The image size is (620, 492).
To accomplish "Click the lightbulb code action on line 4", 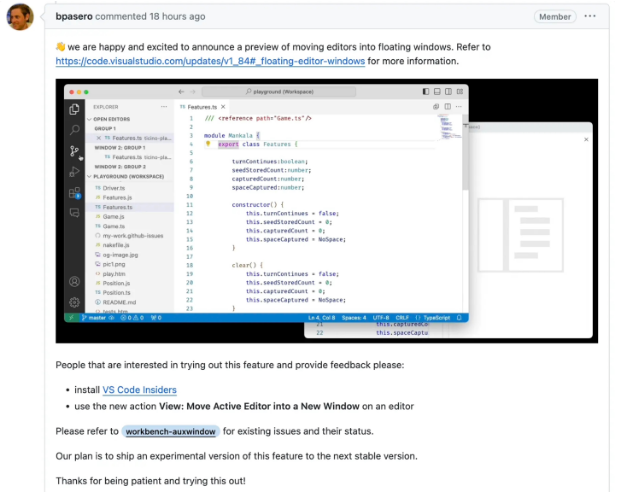I will coord(208,144).
